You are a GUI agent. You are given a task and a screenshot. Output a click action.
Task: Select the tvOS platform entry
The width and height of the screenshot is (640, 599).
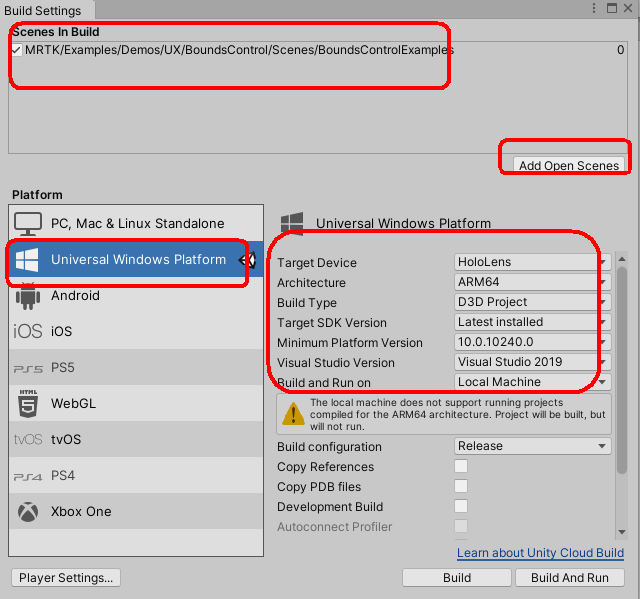tap(136, 439)
